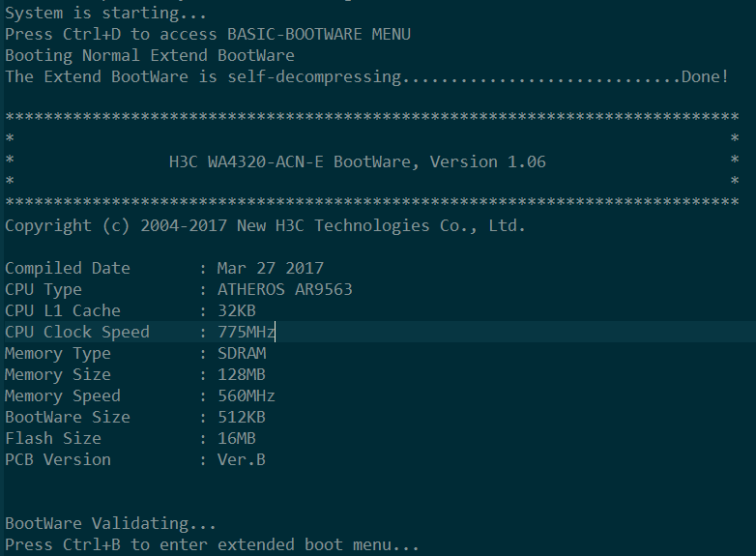
Task: Click the '775MHz' clock speed value
Action: tap(247, 332)
